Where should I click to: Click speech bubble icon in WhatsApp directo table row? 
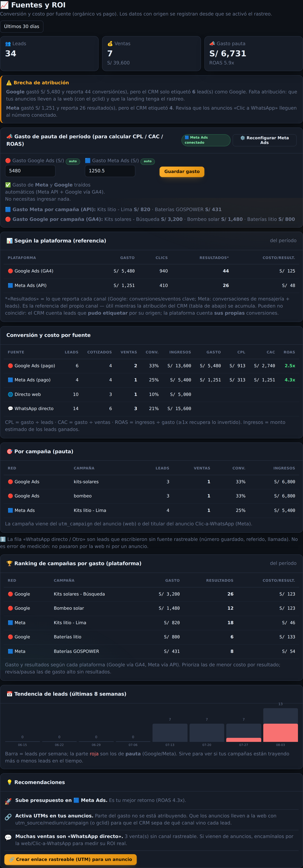tap(10, 408)
